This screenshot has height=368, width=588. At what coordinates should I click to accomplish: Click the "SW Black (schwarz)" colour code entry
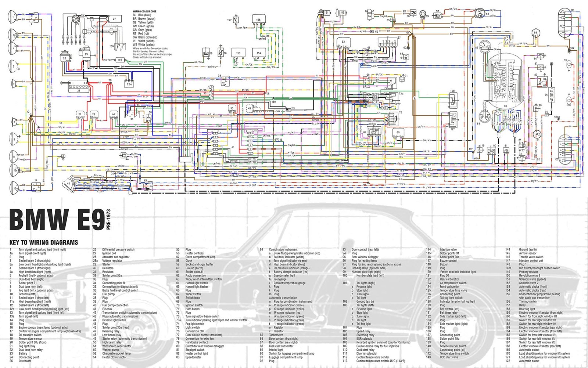click(x=145, y=37)
